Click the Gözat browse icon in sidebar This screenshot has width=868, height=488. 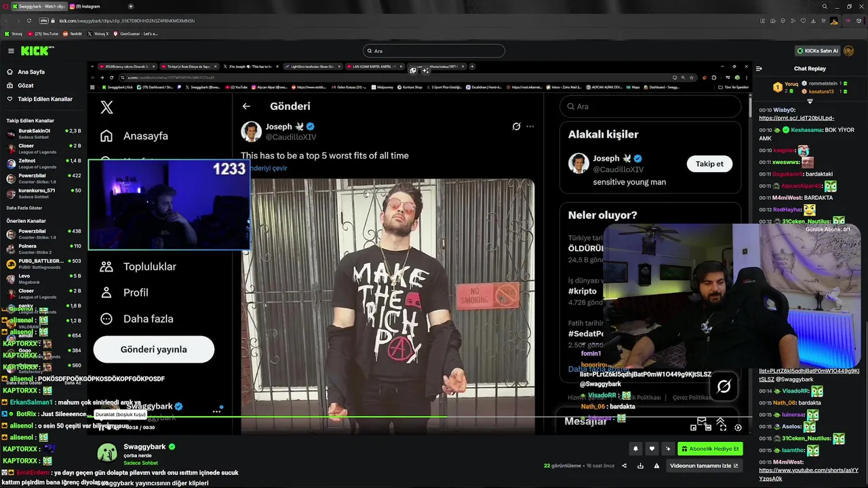coord(10,85)
